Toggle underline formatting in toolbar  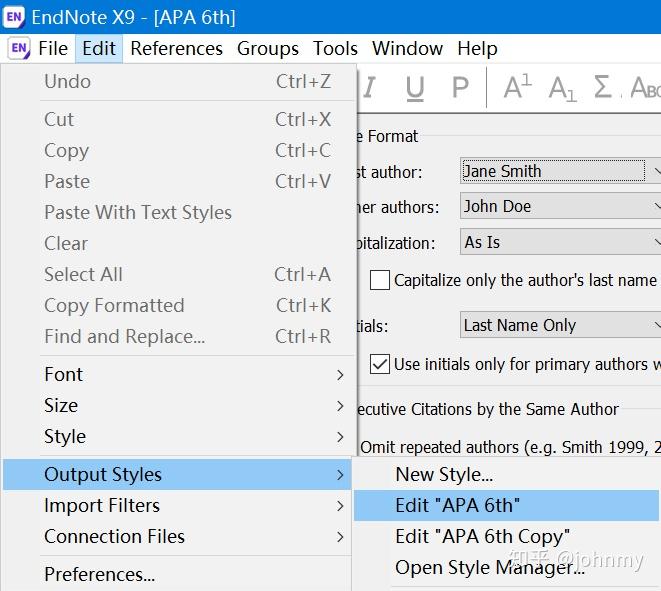click(415, 89)
